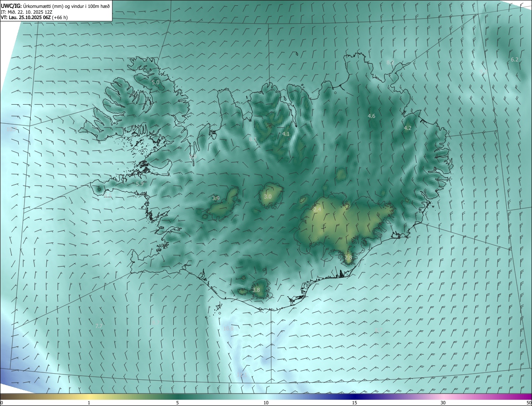Click the 5.9 value label
The height and width of the screenshot is (406, 532).
click(x=140, y=183)
